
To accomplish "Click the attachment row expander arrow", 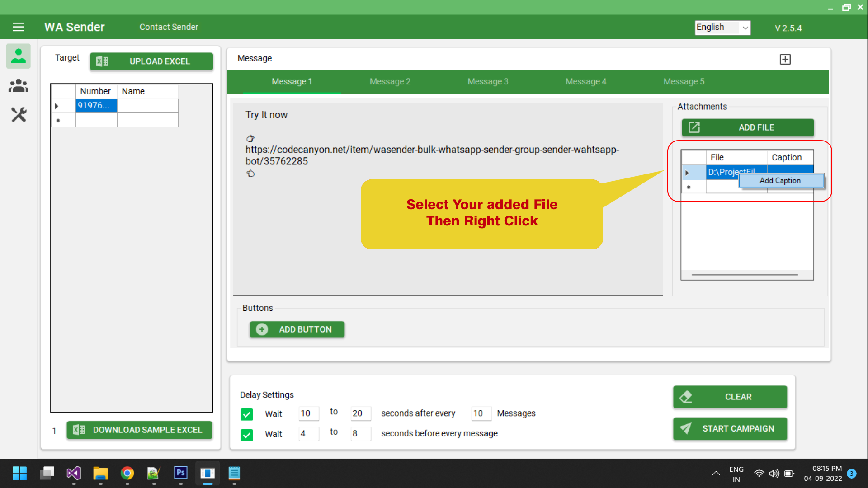I will [687, 173].
